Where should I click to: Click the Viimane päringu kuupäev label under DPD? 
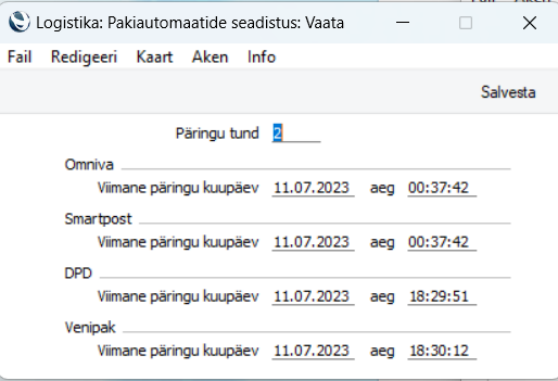coord(178,297)
